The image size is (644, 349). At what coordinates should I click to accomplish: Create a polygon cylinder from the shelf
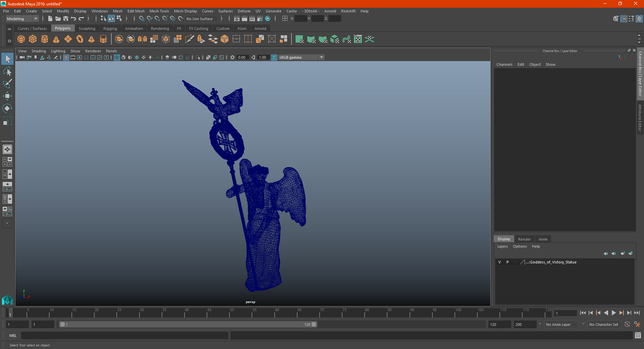click(45, 39)
